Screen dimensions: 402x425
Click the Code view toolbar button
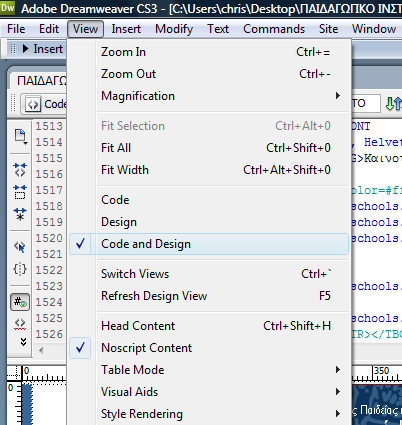44,104
